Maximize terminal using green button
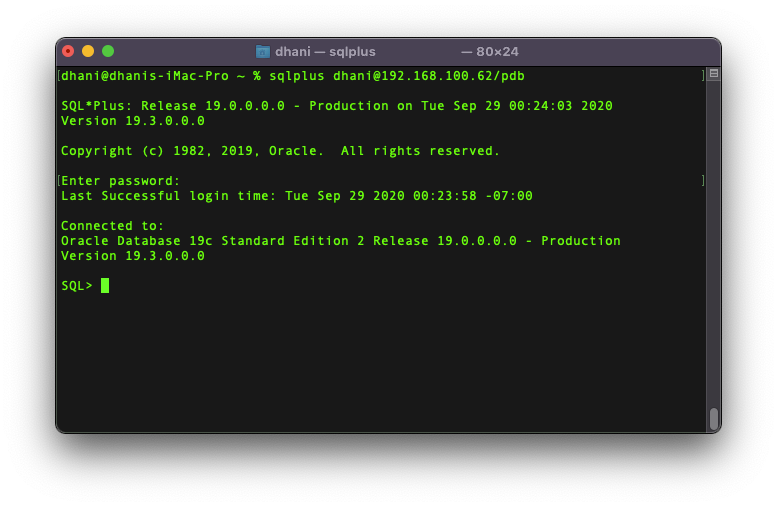 pos(108,52)
